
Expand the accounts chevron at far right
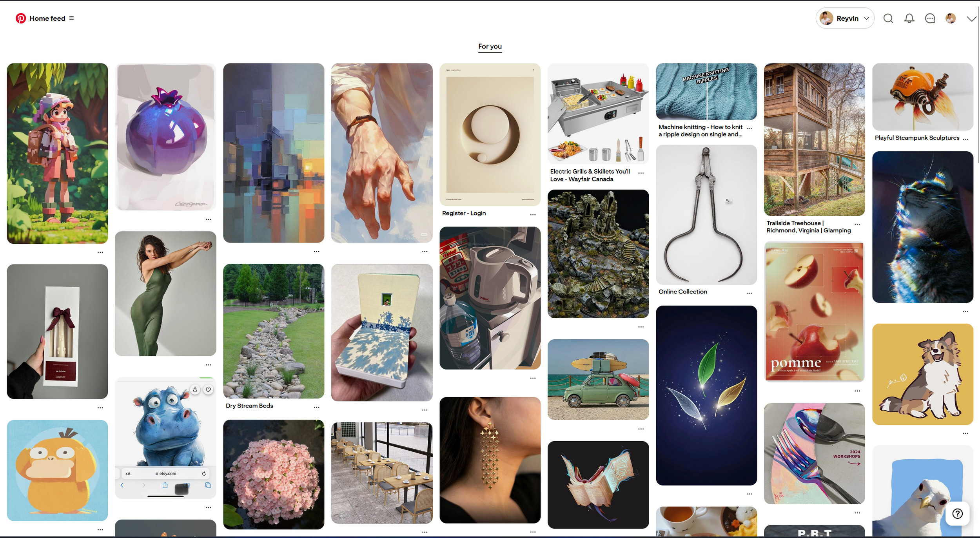(971, 18)
